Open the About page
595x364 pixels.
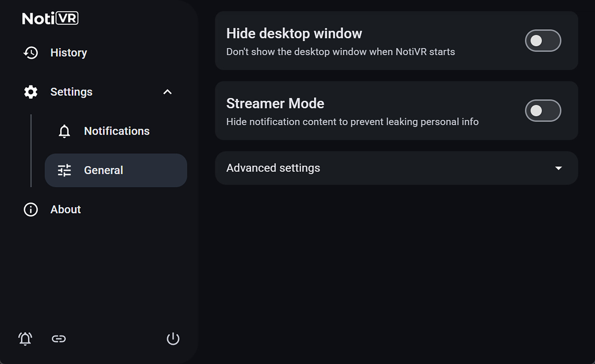pyautogui.click(x=66, y=209)
